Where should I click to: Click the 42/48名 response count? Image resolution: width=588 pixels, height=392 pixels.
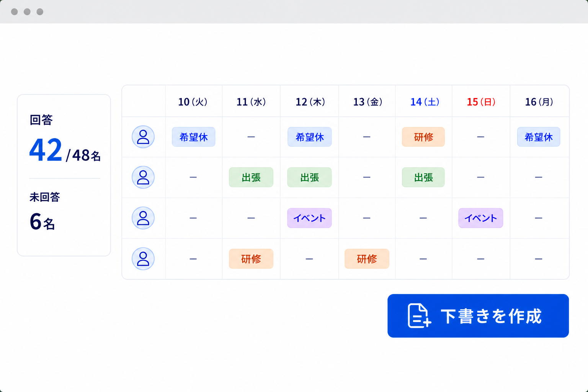coord(65,150)
